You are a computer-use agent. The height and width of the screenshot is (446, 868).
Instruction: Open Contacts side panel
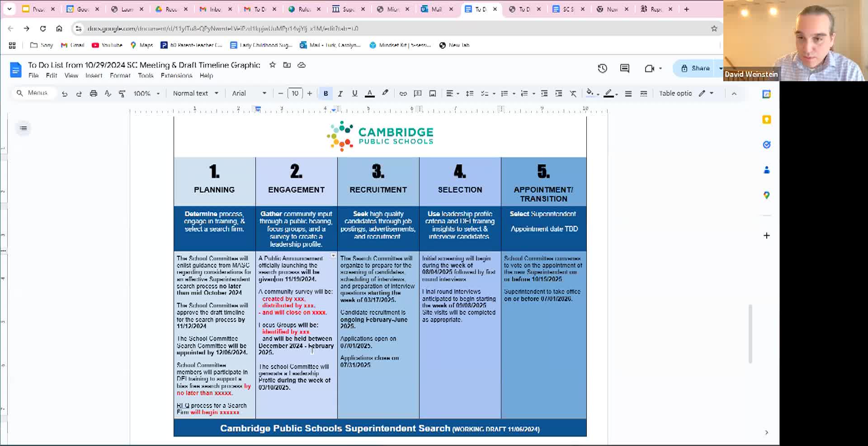pos(766,170)
